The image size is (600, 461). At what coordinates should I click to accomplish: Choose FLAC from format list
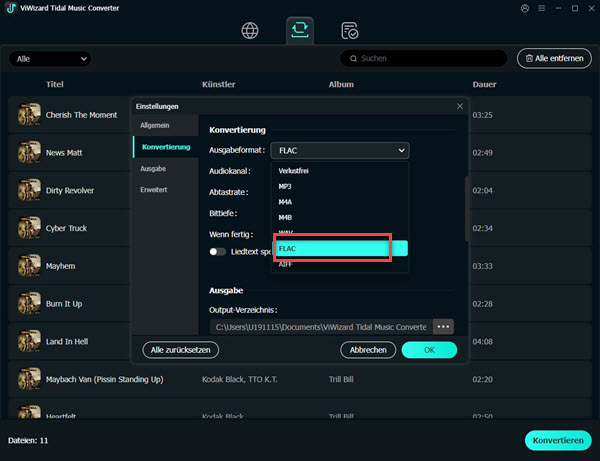pyautogui.click(x=340, y=248)
